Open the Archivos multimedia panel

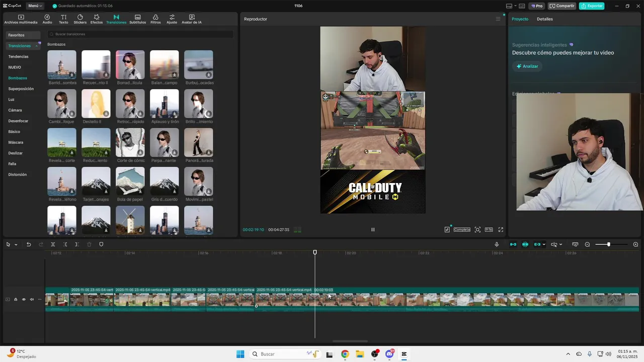point(21,19)
